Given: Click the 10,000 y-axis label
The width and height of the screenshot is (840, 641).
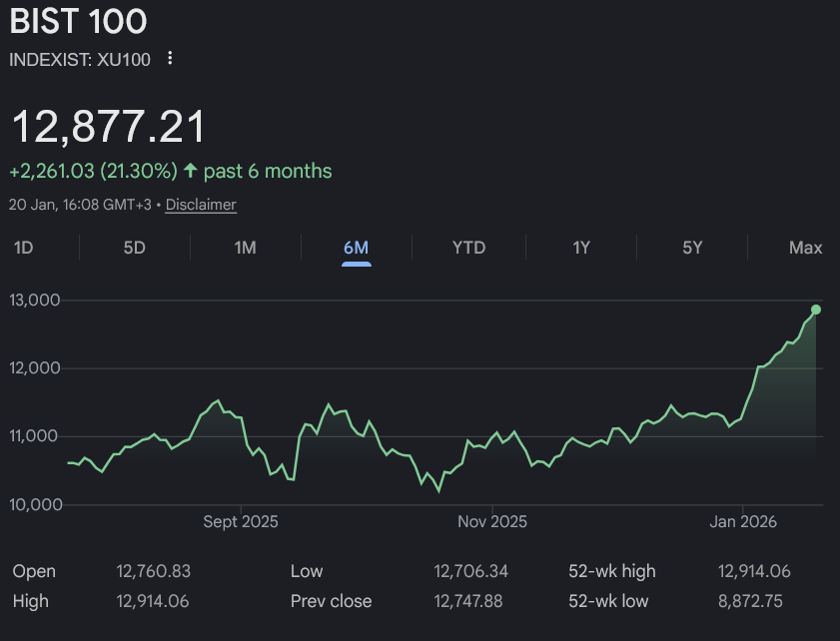Looking at the screenshot, I should 36,504.
